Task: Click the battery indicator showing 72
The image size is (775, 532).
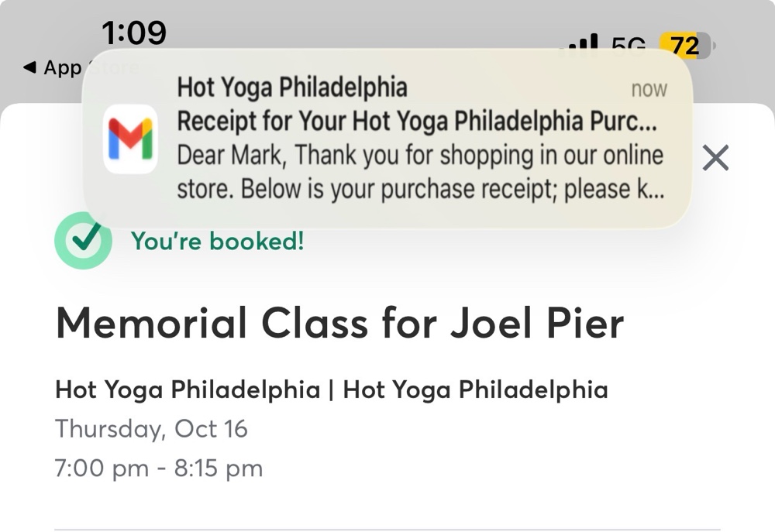Action: pos(685,46)
